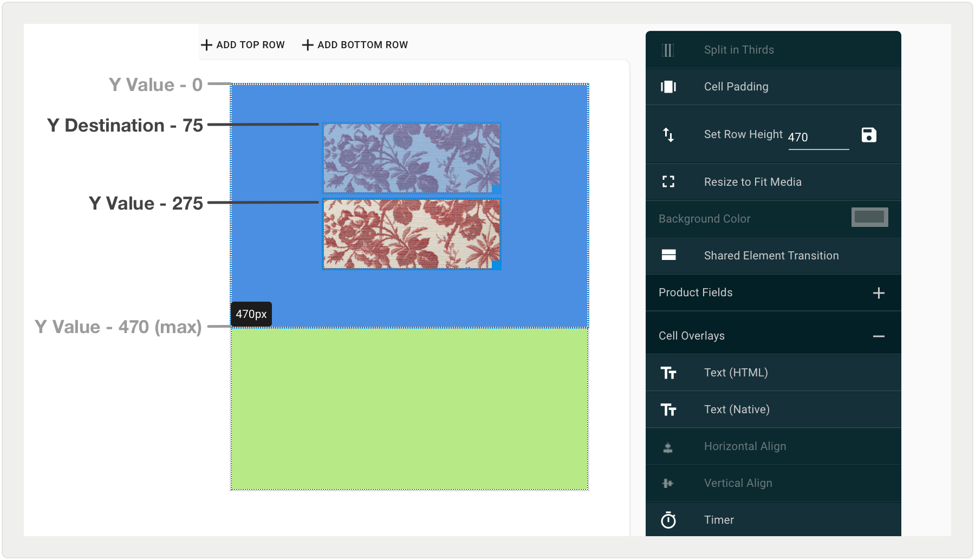Click the Text (HTML) overlay icon
The image size is (975, 560).
coord(668,373)
